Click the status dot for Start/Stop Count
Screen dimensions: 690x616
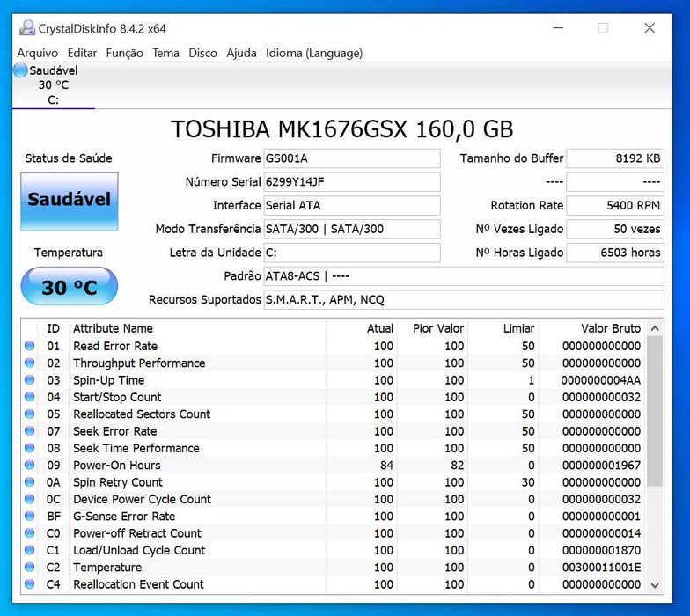tap(30, 397)
